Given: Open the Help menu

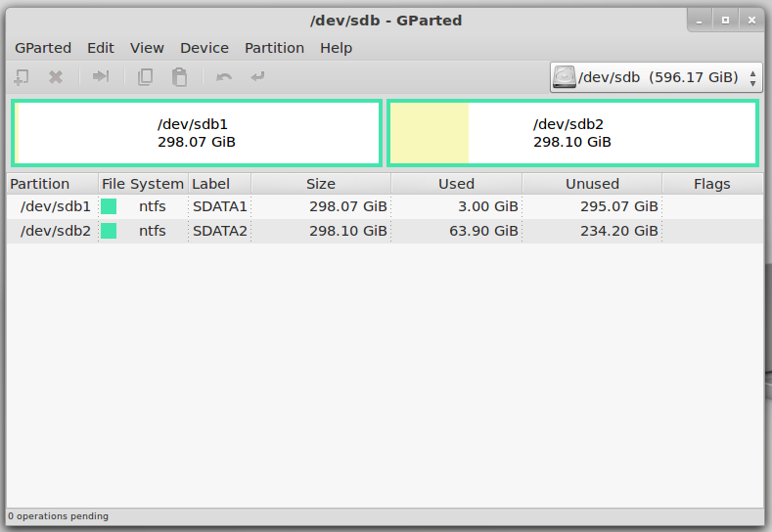Looking at the screenshot, I should point(336,48).
